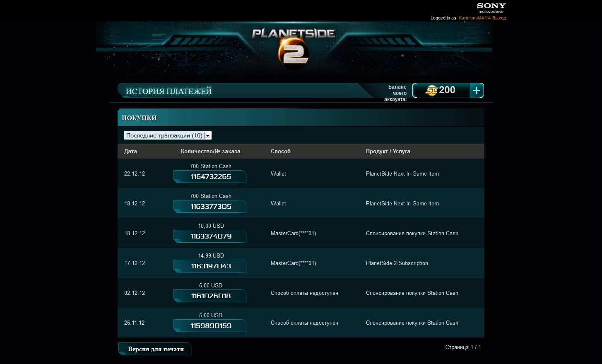Open order number 1163197043
This screenshot has height=364, width=602.
210,266
